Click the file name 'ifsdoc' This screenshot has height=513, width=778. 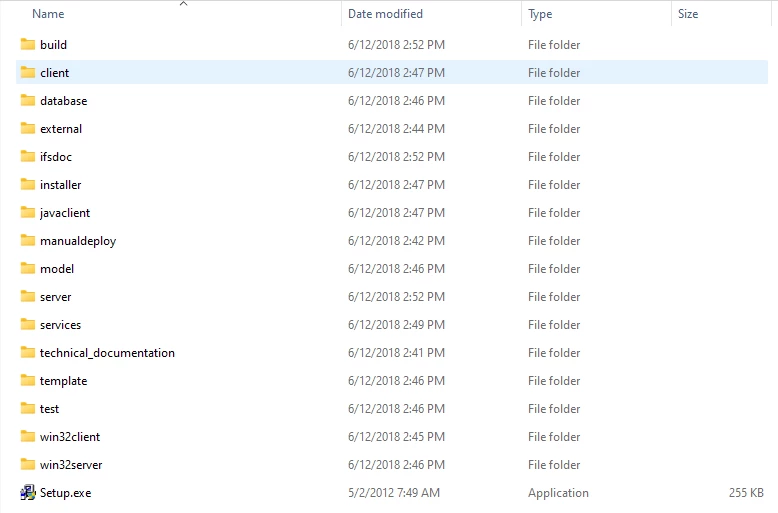[56, 157]
